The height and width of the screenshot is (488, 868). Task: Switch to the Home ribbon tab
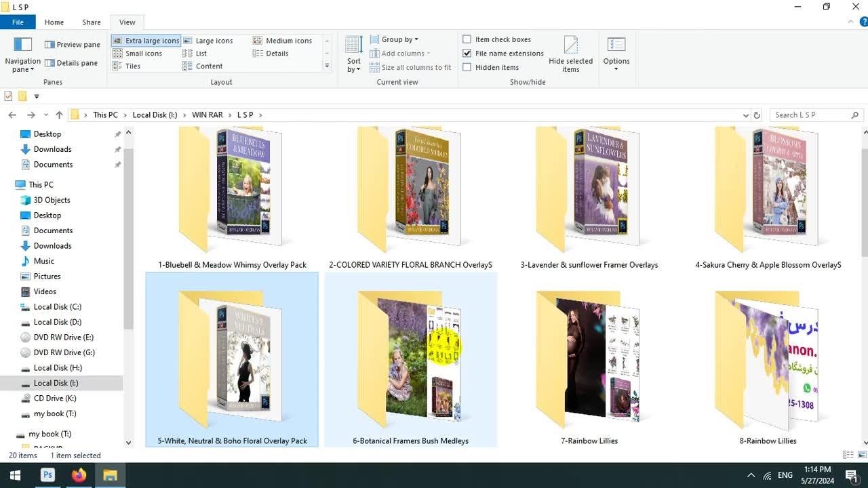54,22
